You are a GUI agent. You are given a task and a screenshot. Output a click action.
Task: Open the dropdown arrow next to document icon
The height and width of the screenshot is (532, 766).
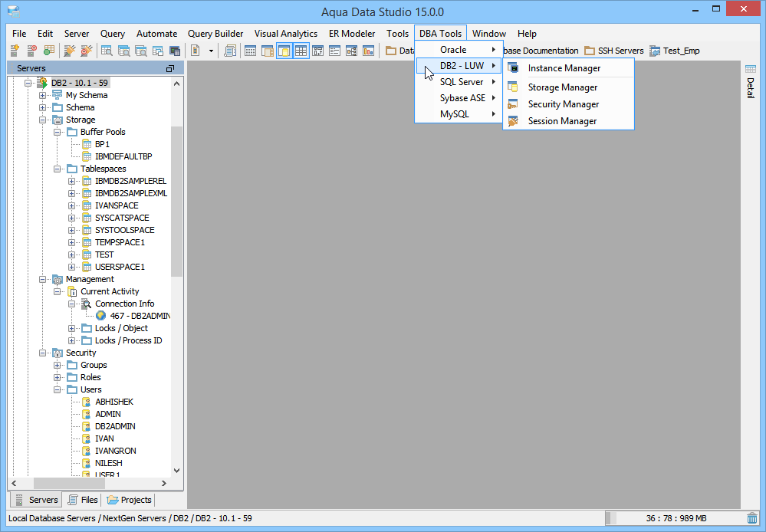[211, 51]
